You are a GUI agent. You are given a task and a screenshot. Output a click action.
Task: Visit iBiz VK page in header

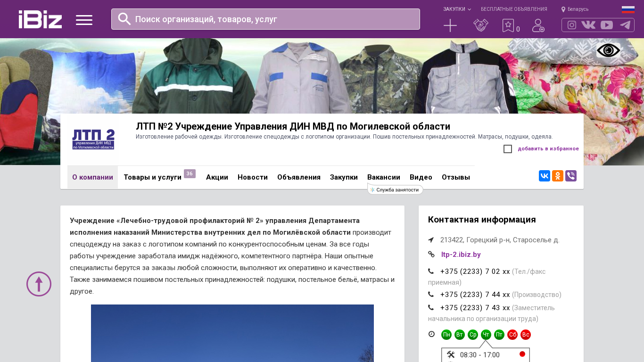coord(588,25)
